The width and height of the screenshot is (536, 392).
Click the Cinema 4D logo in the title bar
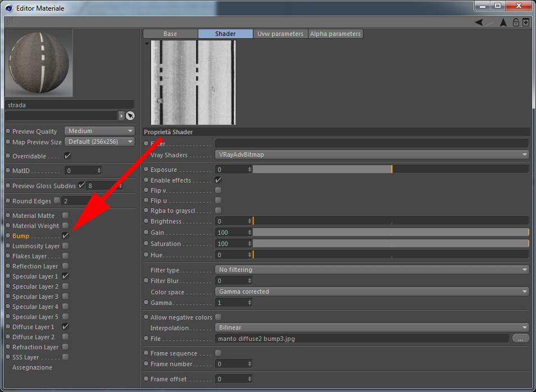pyautogui.click(x=9, y=8)
